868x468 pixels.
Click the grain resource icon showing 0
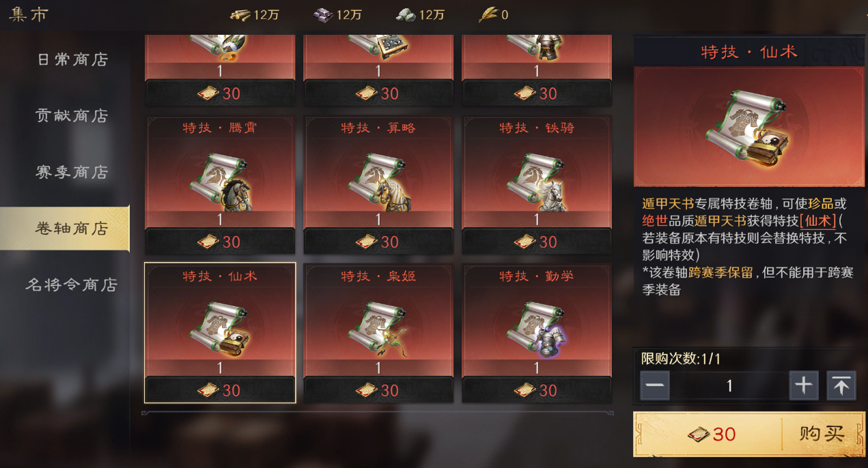coord(488,14)
